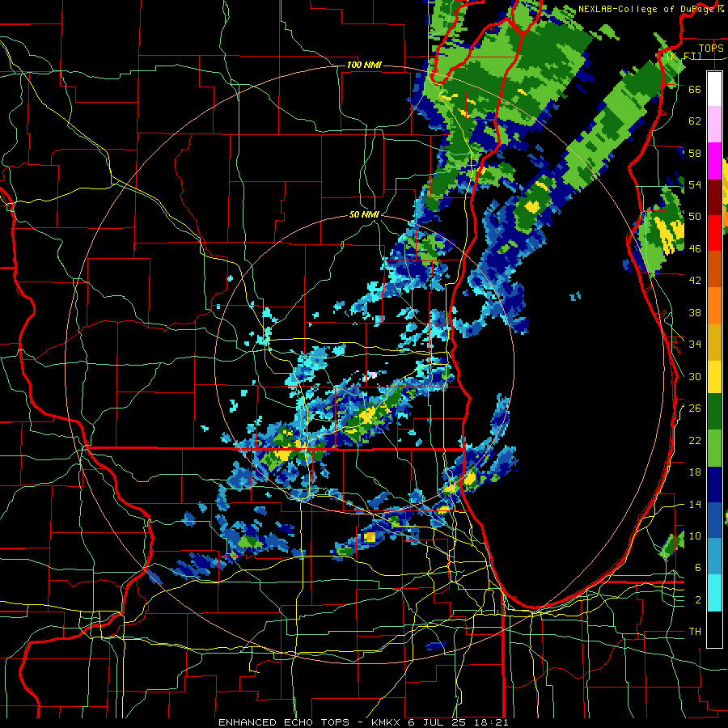Image resolution: width=728 pixels, height=728 pixels.
Task: Click the 18:21 timestamp in the caption
Action: coord(491,722)
